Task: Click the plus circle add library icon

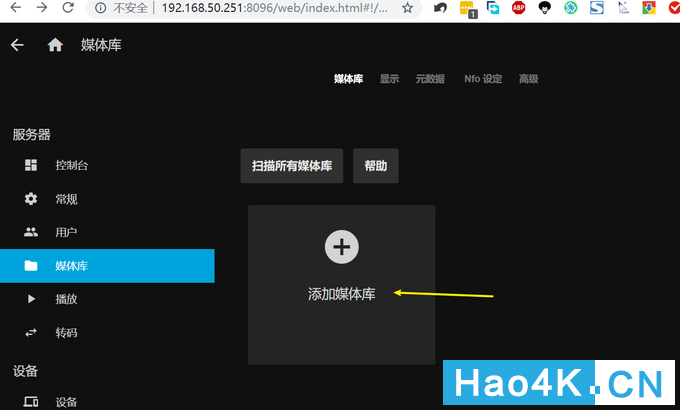Action: (x=342, y=247)
